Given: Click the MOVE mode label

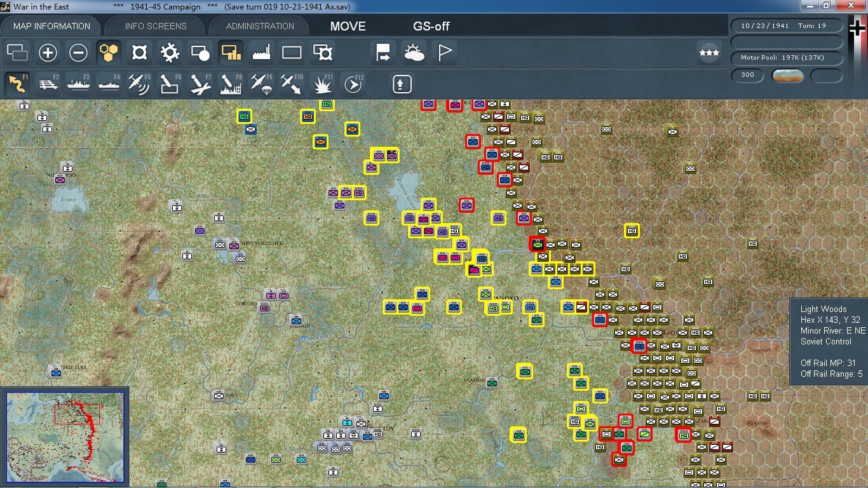Looking at the screenshot, I should [x=348, y=26].
